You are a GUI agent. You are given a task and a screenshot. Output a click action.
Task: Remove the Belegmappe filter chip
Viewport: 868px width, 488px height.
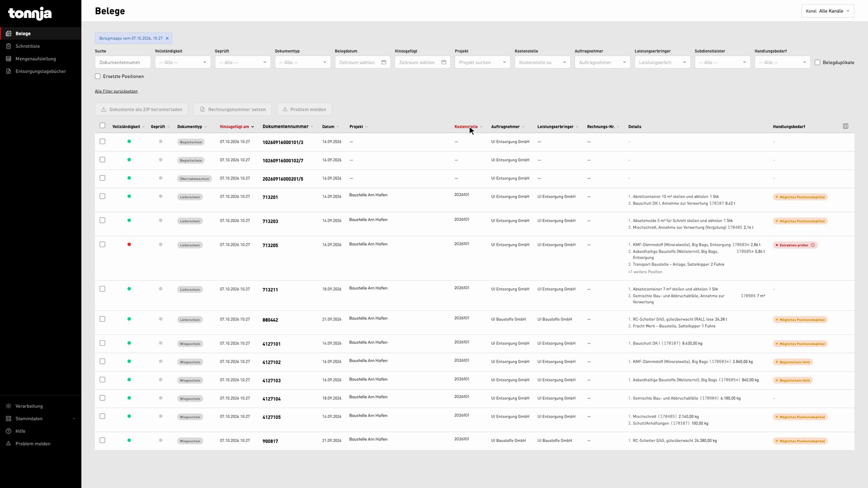167,38
